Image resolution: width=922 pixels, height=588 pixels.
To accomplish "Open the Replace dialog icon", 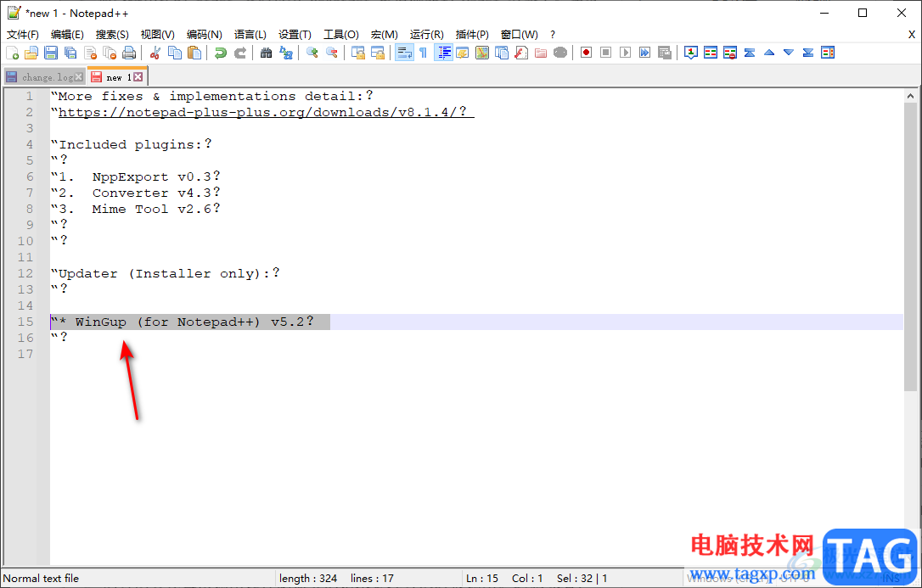I will tap(286, 53).
